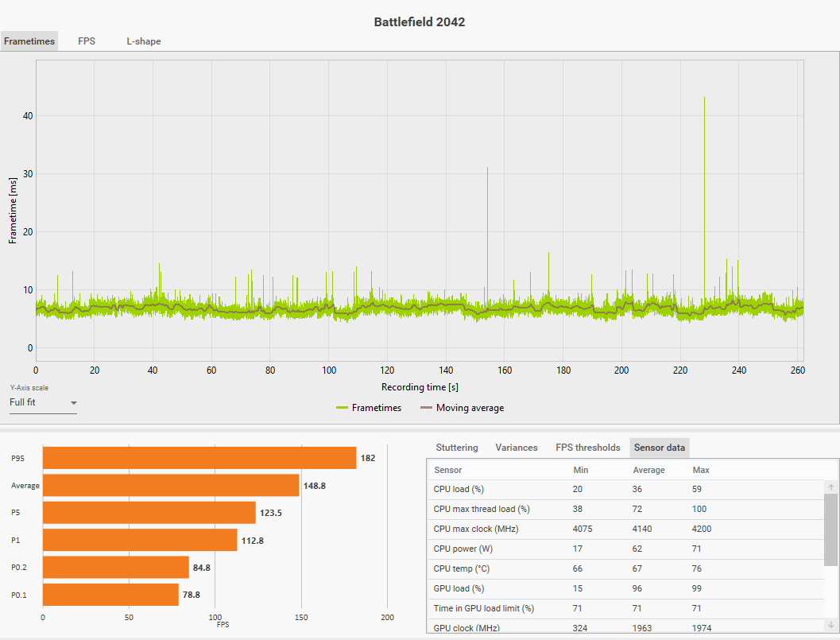Click the P5 bar in the FPS chart
The height and width of the screenshot is (640, 840).
coord(149,513)
